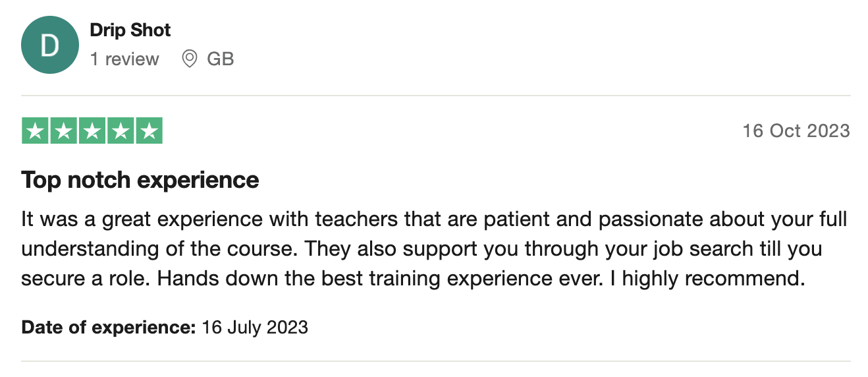Click the bottom divider line under the review
Screen dimensions: 868x377
tap(436, 361)
